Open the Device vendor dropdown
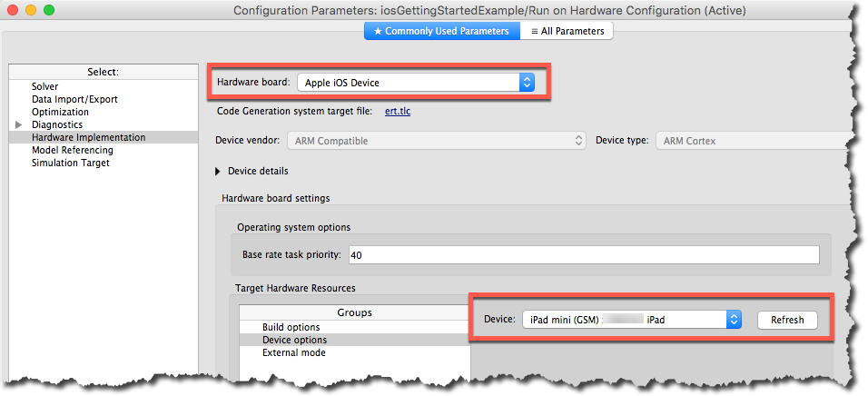The height and width of the screenshot is (396, 868). click(437, 141)
